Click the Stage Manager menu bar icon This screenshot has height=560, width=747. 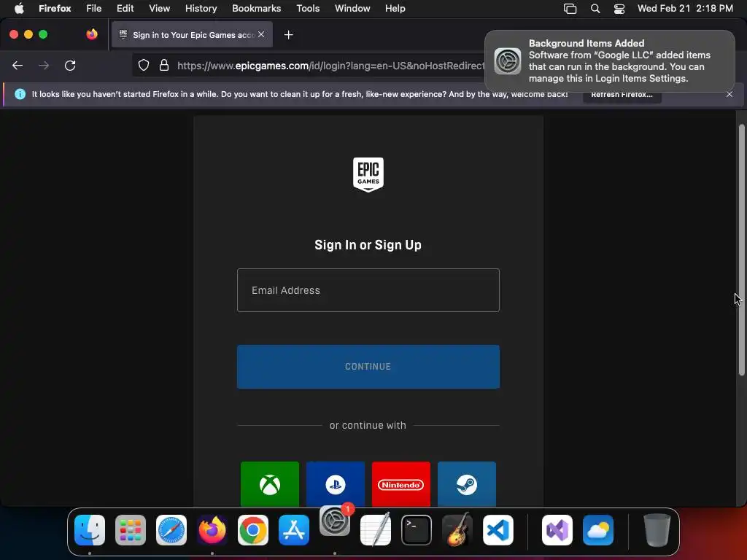(570, 9)
